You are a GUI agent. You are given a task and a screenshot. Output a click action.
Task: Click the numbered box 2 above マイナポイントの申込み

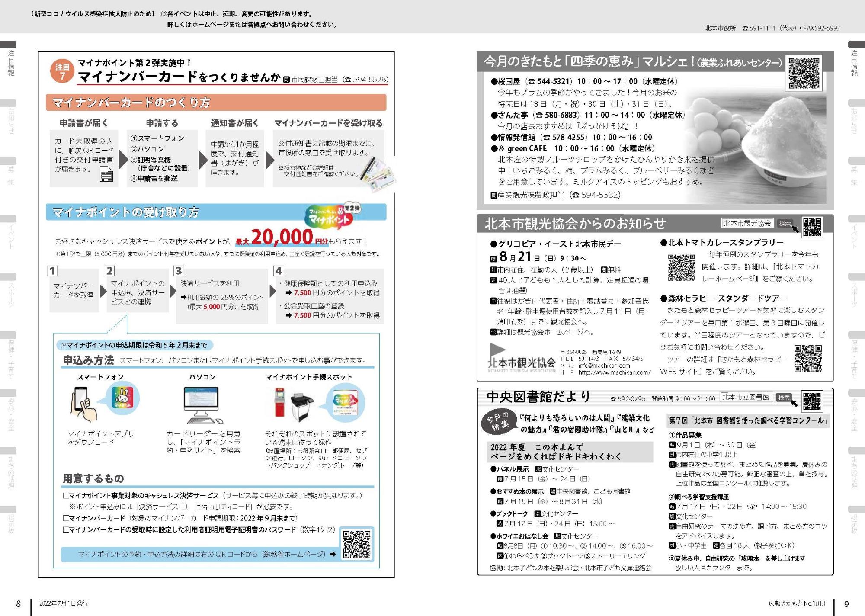tap(109, 271)
